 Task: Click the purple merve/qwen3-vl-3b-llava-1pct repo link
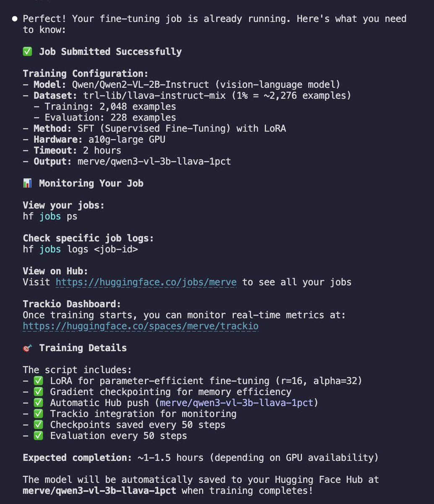[236, 403]
